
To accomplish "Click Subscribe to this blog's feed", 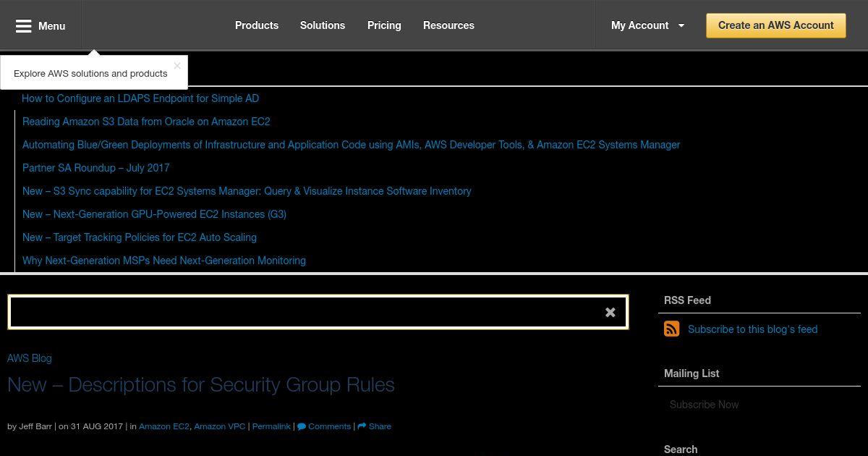I will tap(752, 329).
